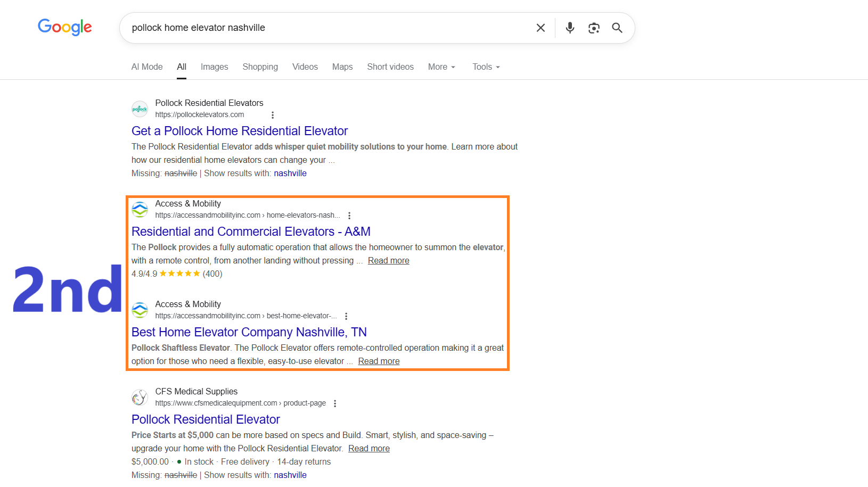Switch to the Short videos tab
This screenshot has width=868, height=487.
click(x=390, y=67)
